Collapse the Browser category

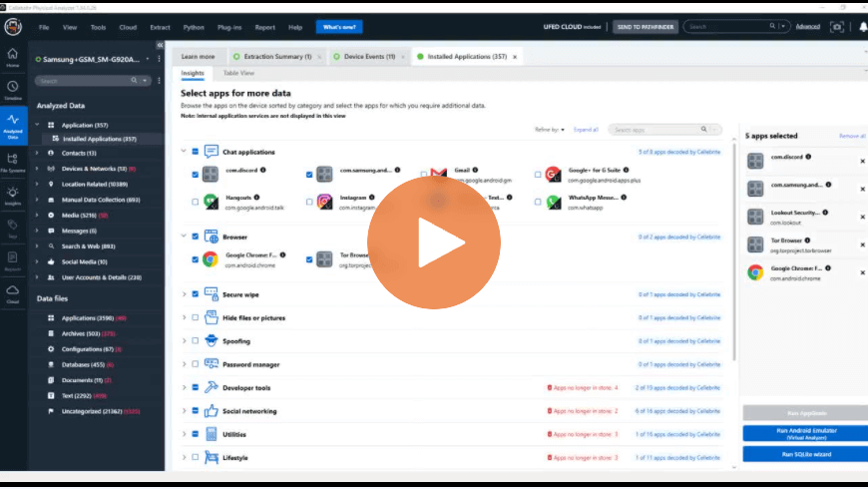point(184,236)
